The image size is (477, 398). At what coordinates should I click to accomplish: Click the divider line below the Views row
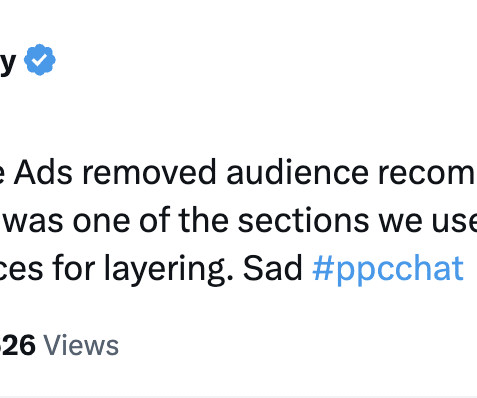pyautogui.click(x=238, y=397)
